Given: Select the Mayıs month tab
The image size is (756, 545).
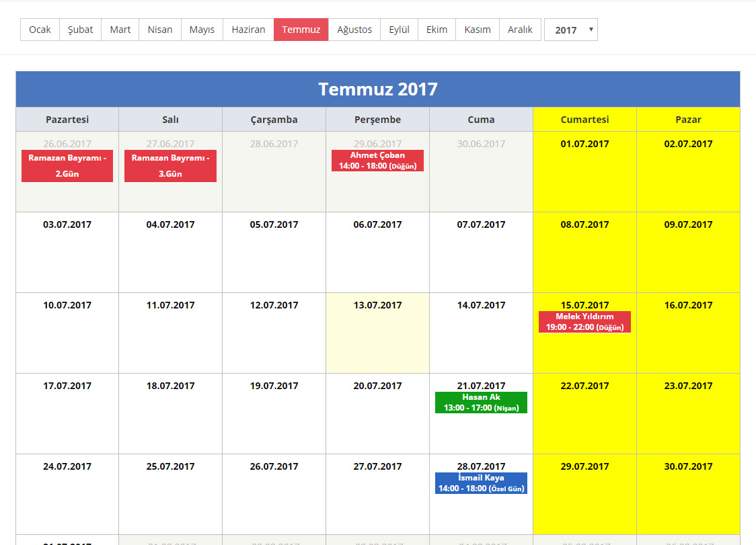Looking at the screenshot, I should tap(202, 30).
